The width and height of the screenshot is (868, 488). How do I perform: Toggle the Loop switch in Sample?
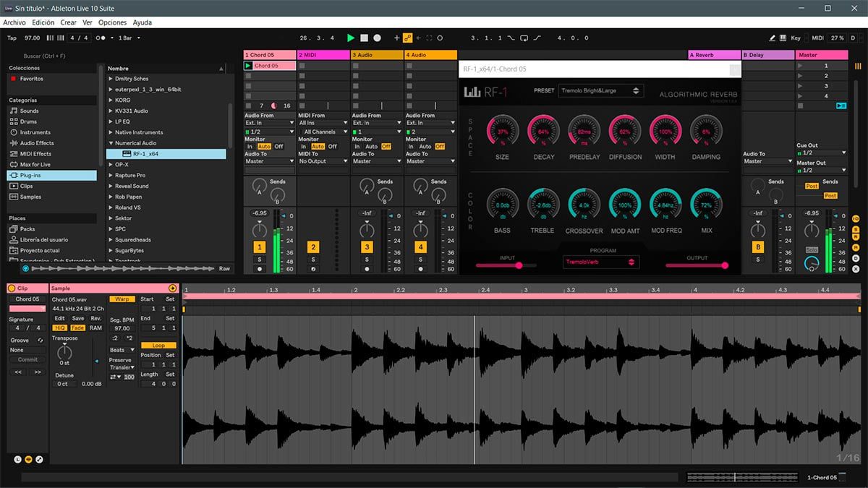[158, 346]
